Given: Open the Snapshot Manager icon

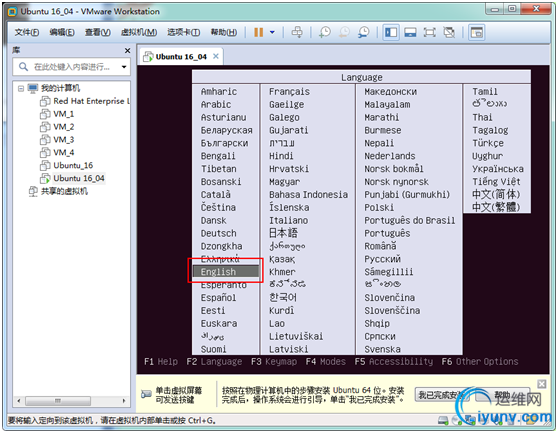Looking at the screenshot, I should 363,32.
